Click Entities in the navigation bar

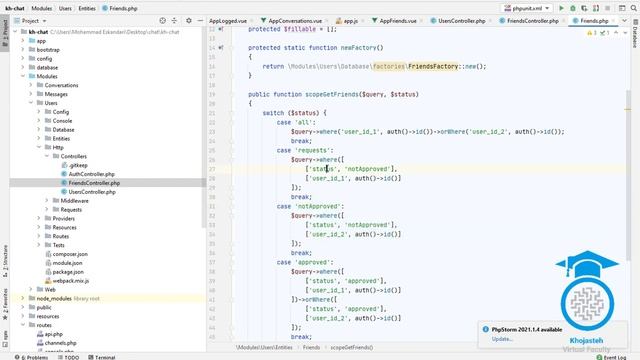click(87, 8)
